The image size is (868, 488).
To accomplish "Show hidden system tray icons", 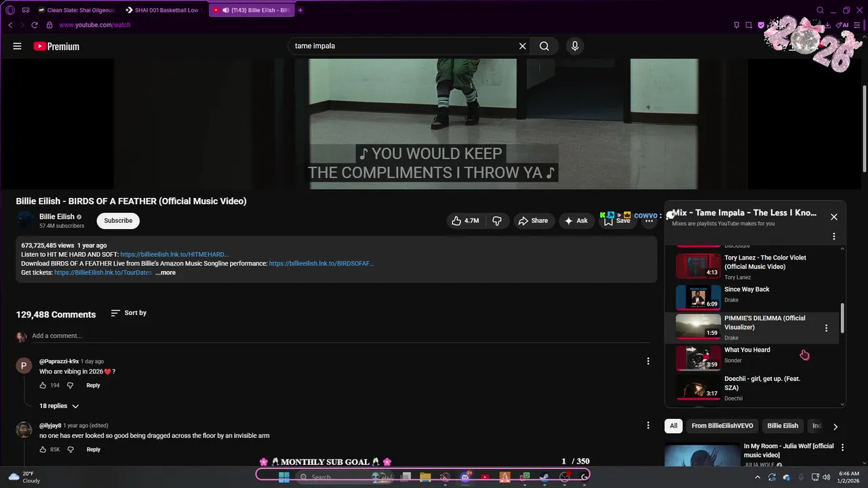I will (757, 477).
